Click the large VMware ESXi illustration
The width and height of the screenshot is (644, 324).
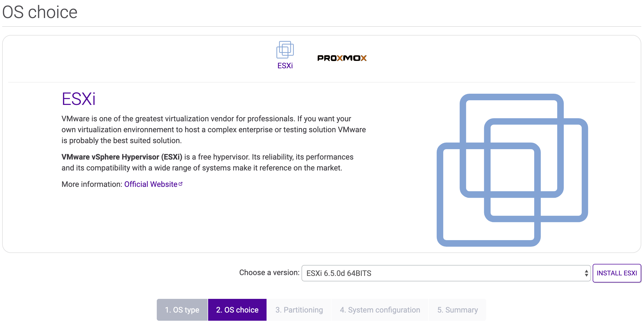pos(512,170)
